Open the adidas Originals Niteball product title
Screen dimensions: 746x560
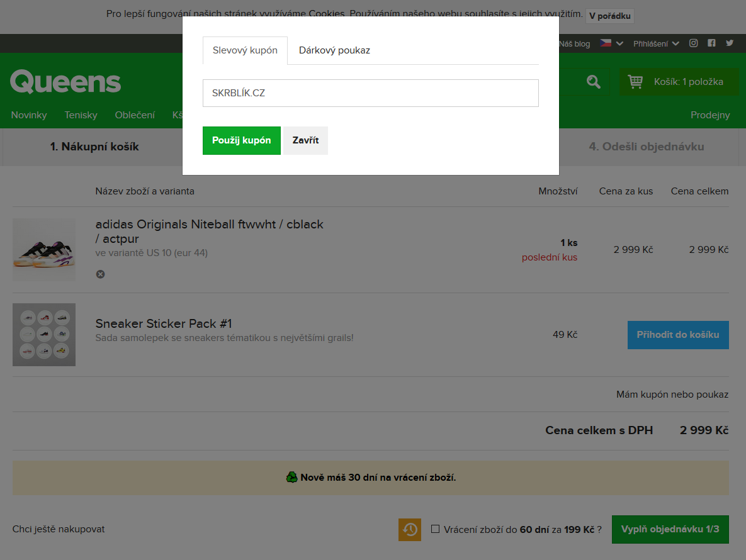coord(210,232)
